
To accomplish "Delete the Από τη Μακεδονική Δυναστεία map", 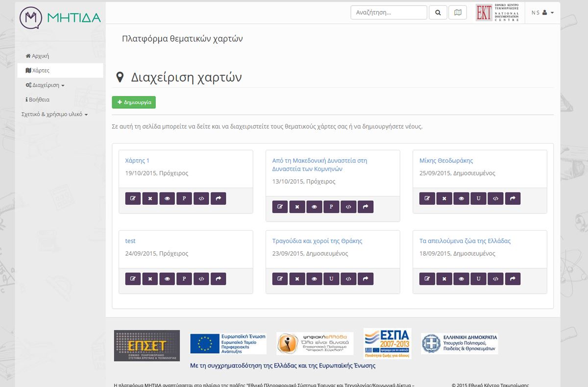I will click(297, 207).
